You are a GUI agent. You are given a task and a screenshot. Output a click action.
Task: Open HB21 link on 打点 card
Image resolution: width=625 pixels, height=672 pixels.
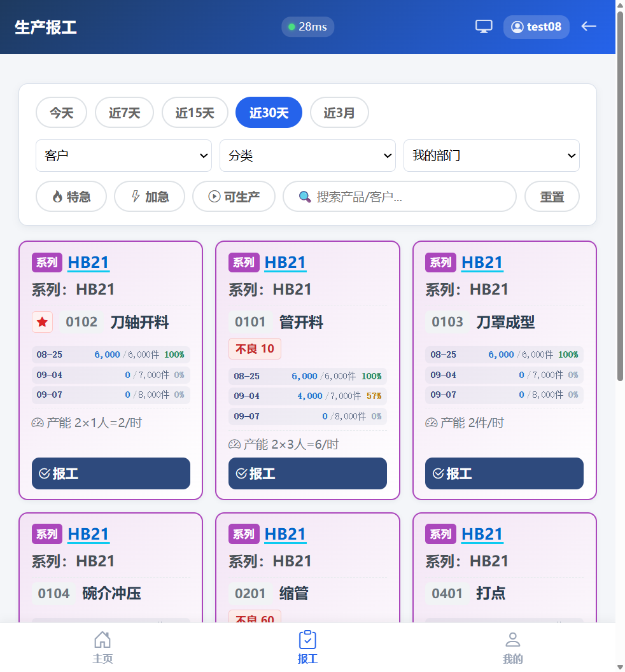click(482, 534)
